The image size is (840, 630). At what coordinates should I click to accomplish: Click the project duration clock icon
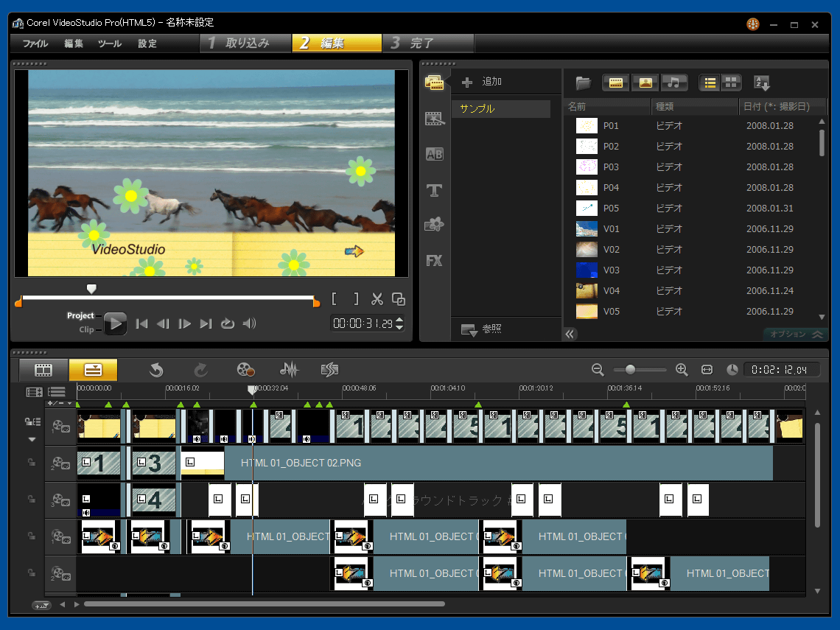[732, 370]
